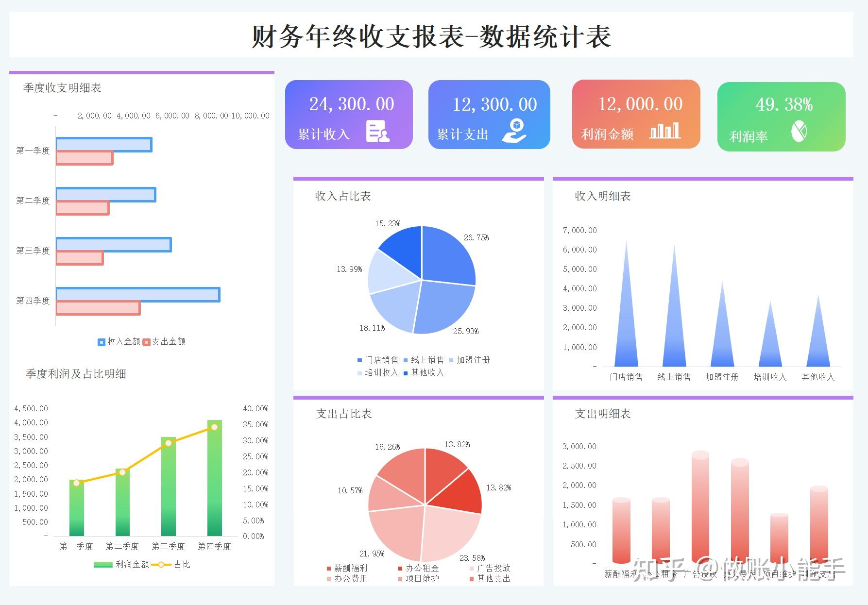Screen dimensions: 868x605
Task: Select the 利润金额 green legend swatch
Action: [x=103, y=565]
